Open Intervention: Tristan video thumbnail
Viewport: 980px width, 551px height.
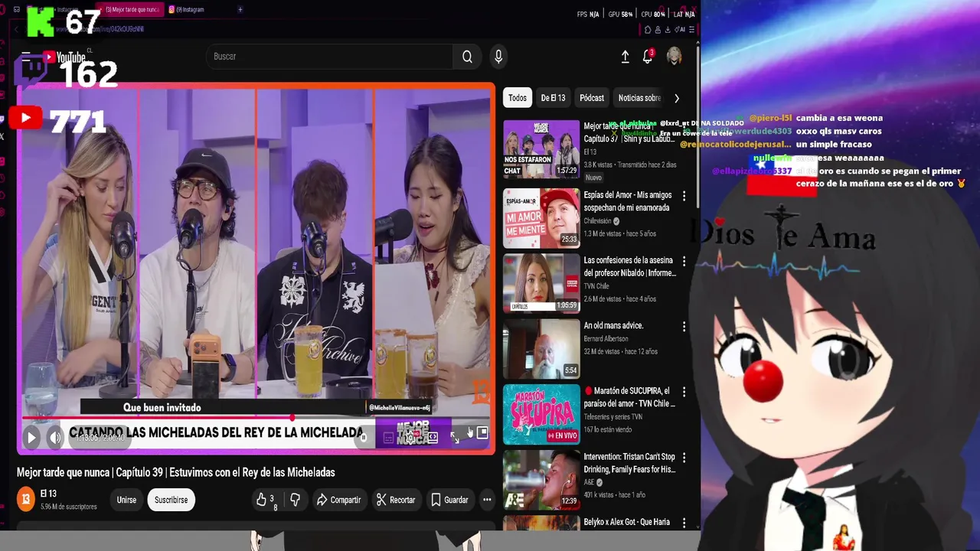pos(541,479)
